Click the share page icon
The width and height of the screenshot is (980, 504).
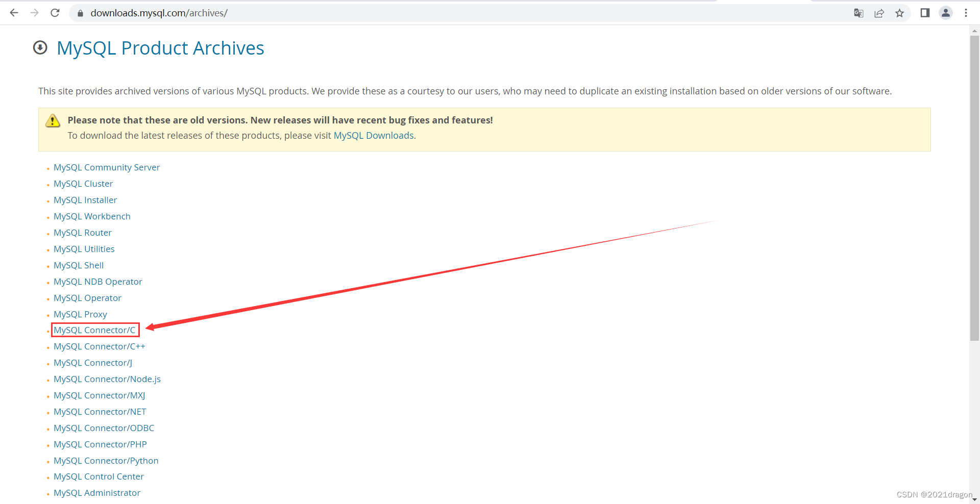click(x=879, y=13)
